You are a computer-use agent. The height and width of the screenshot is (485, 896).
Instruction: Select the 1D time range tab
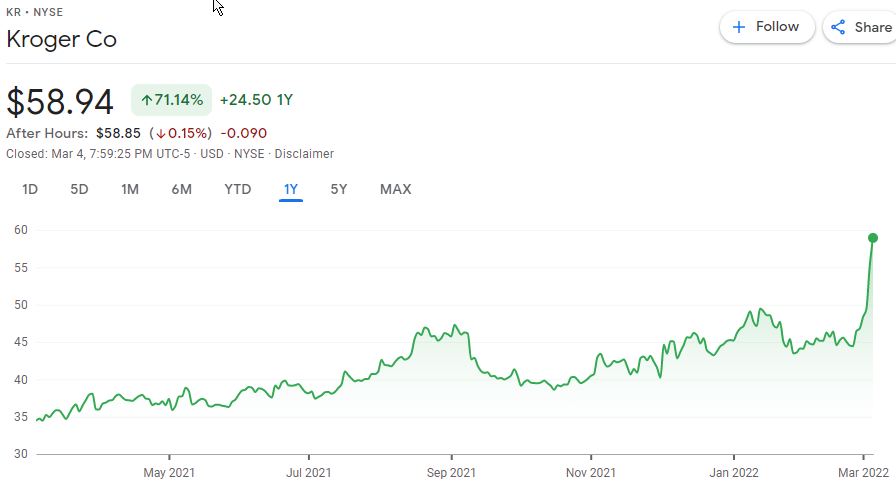click(30, 189)
